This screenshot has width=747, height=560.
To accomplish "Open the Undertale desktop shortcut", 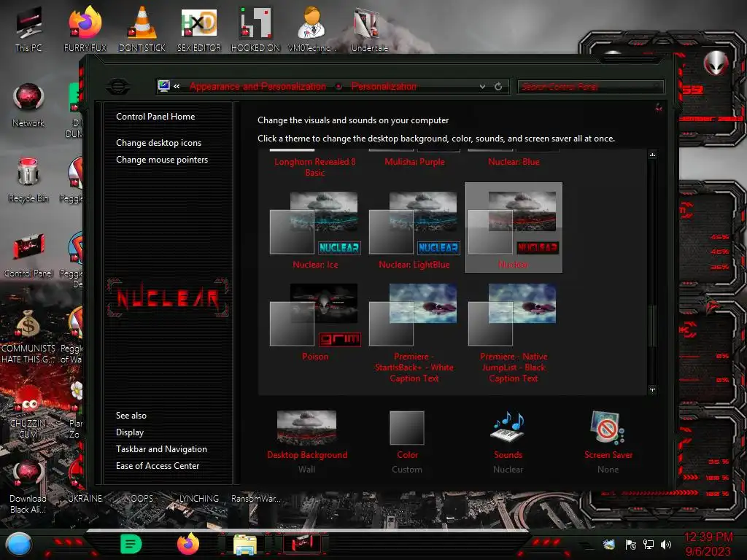I will (369, 28).
